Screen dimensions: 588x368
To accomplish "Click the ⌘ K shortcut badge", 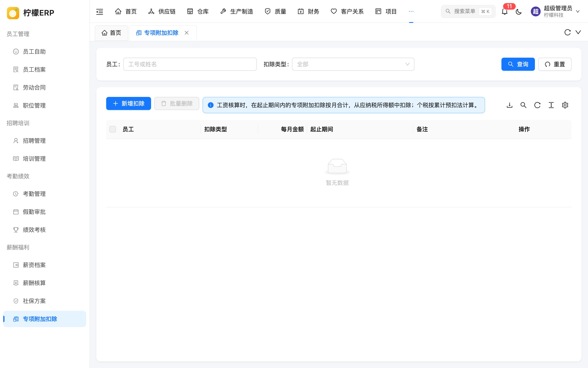I will point(485,11).
